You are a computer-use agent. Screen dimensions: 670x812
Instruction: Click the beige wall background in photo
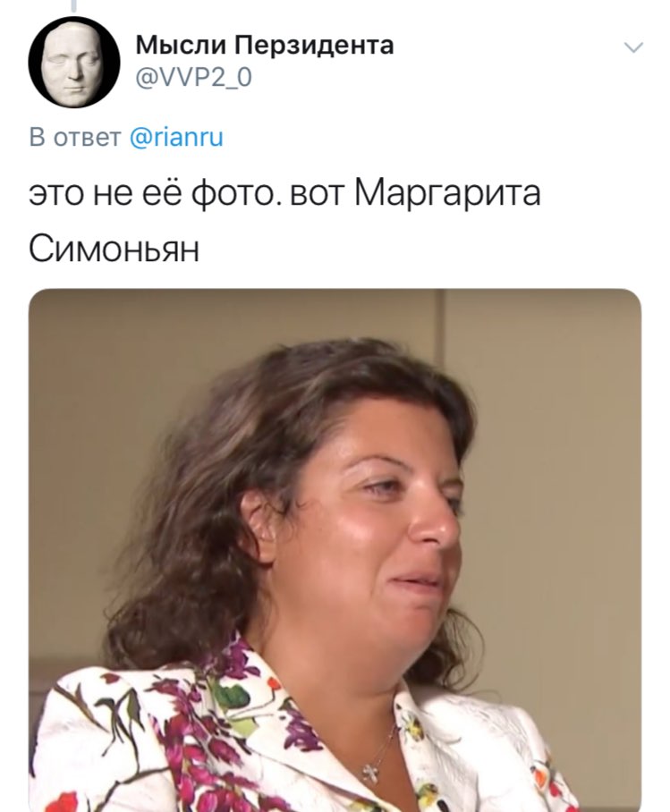[x=560, y=414]
